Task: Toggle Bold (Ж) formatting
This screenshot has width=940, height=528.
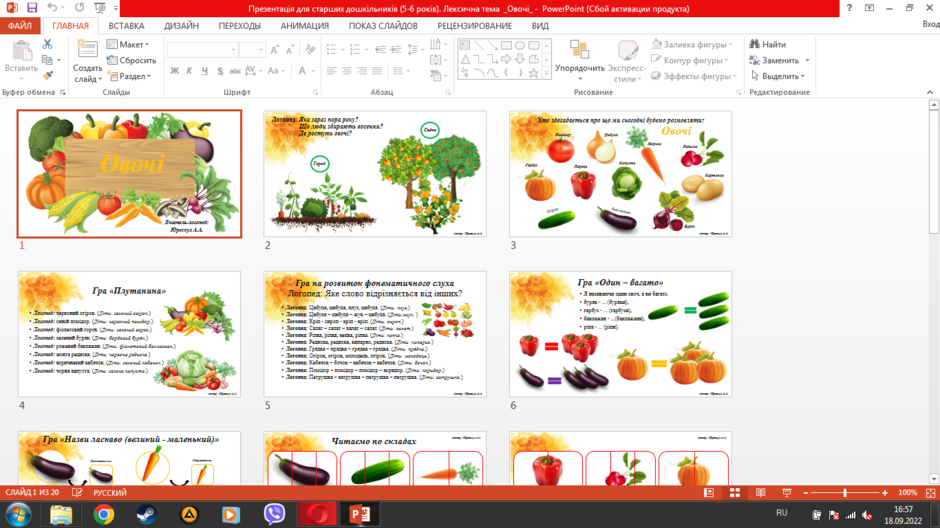Action: [174, 71]
